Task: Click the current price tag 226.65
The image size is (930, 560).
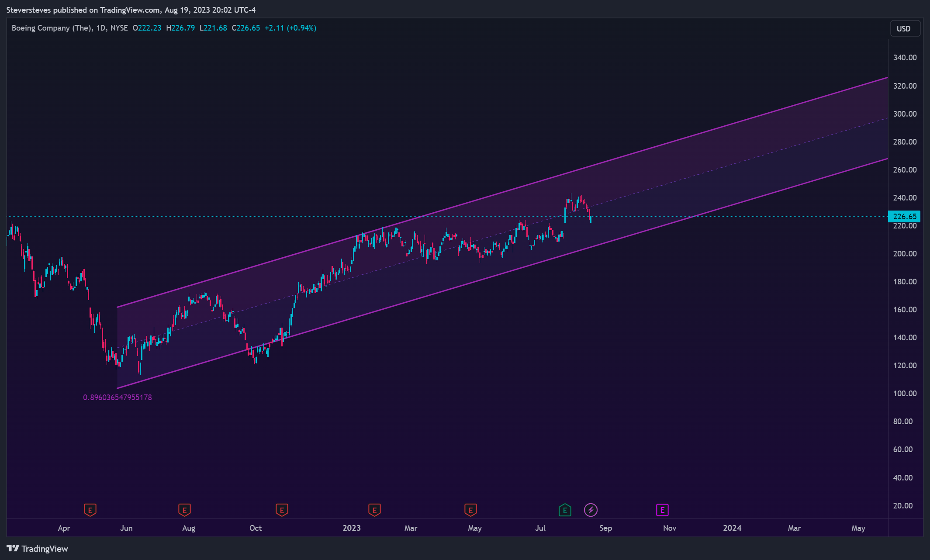Action: pos(904,216)
